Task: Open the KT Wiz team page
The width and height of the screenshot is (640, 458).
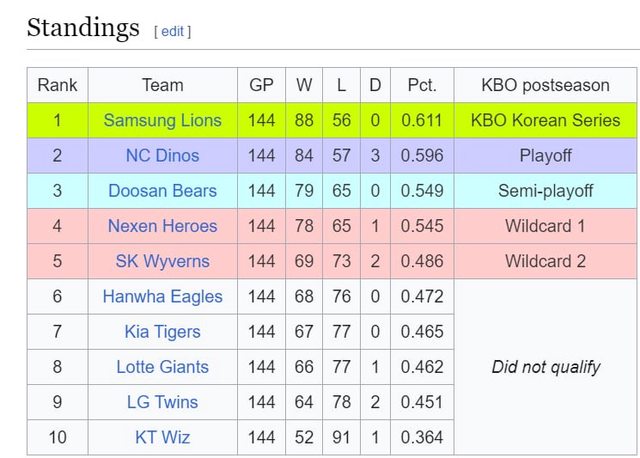Action: click(x=162, y=437)
